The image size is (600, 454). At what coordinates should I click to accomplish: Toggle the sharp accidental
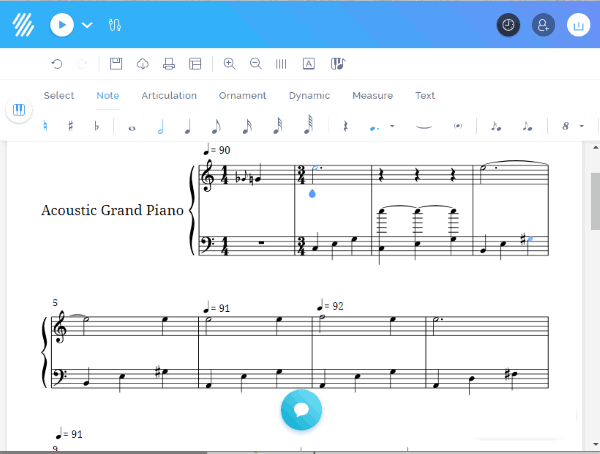pyautogui.click(x=71, y=127)
